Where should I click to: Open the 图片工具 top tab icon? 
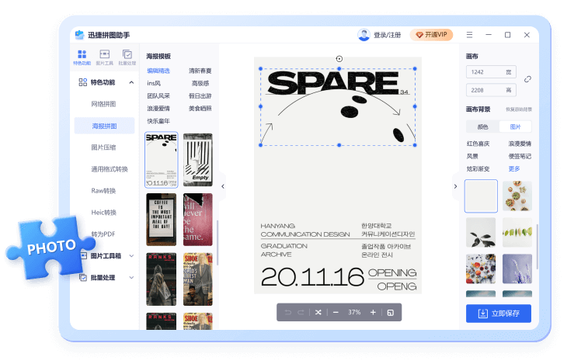(x=105, y=57)
